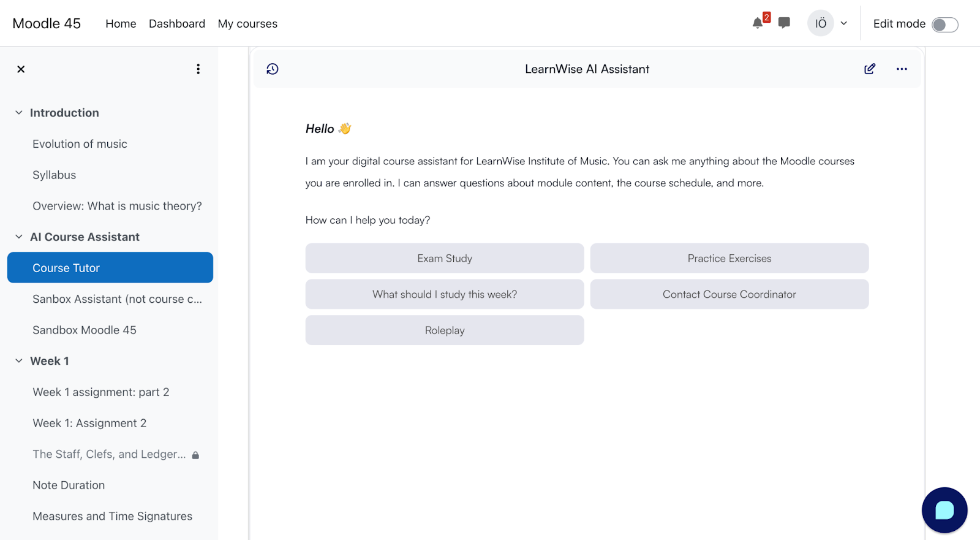
Task: Choose What should I study this week?
Action: pyautogui.click(x=445, y=294)
